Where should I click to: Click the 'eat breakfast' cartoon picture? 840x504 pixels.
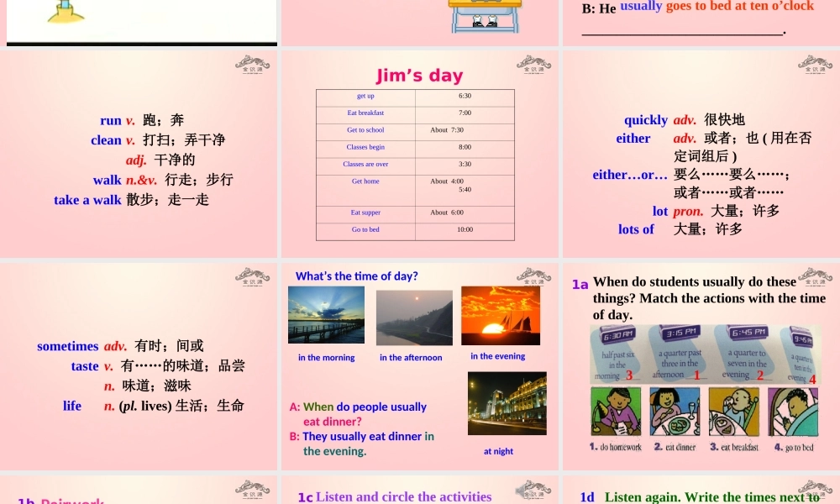[734, 412]
